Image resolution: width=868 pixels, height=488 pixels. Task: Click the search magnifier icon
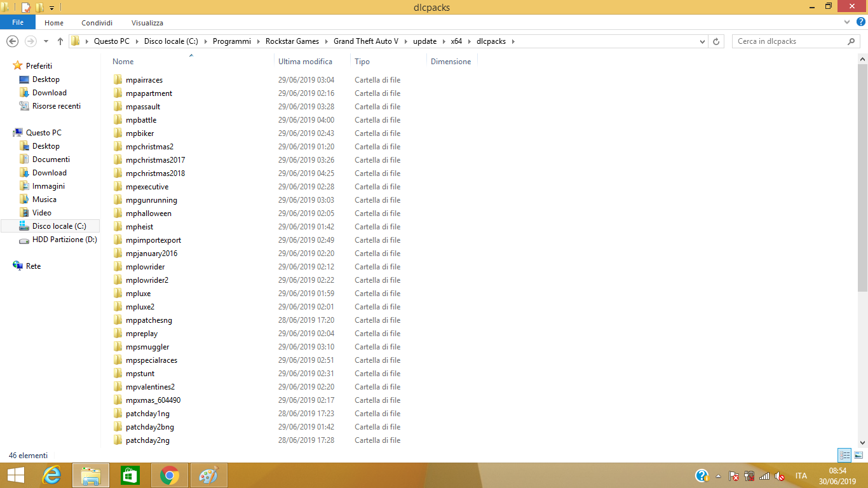tap(851, 41)
